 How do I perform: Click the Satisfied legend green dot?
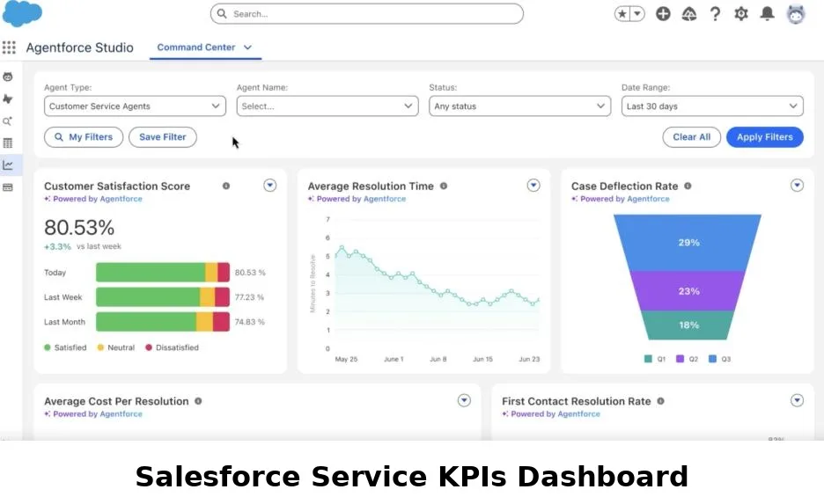click(x=48, y=347)
